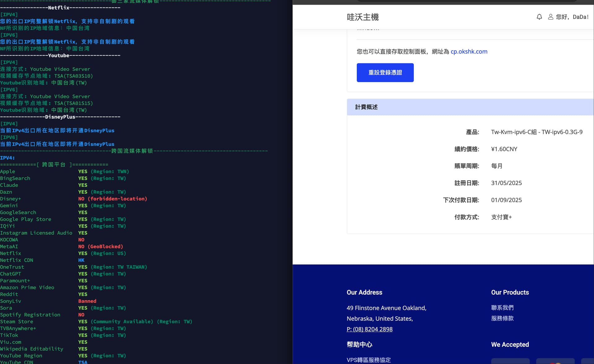Click the Mastercard payment card thumbnail
The image size is (594, 364).
click(x=555, y=362)
